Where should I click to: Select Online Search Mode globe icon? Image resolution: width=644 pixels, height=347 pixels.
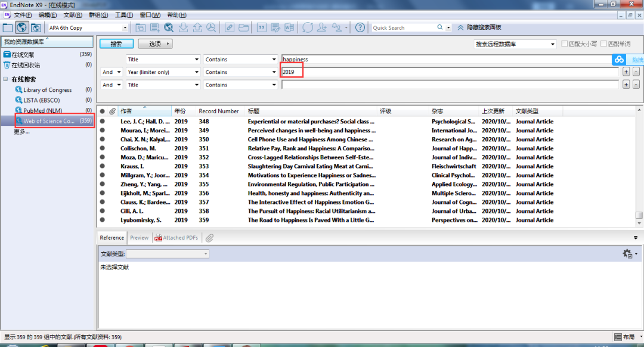[22, 27]
